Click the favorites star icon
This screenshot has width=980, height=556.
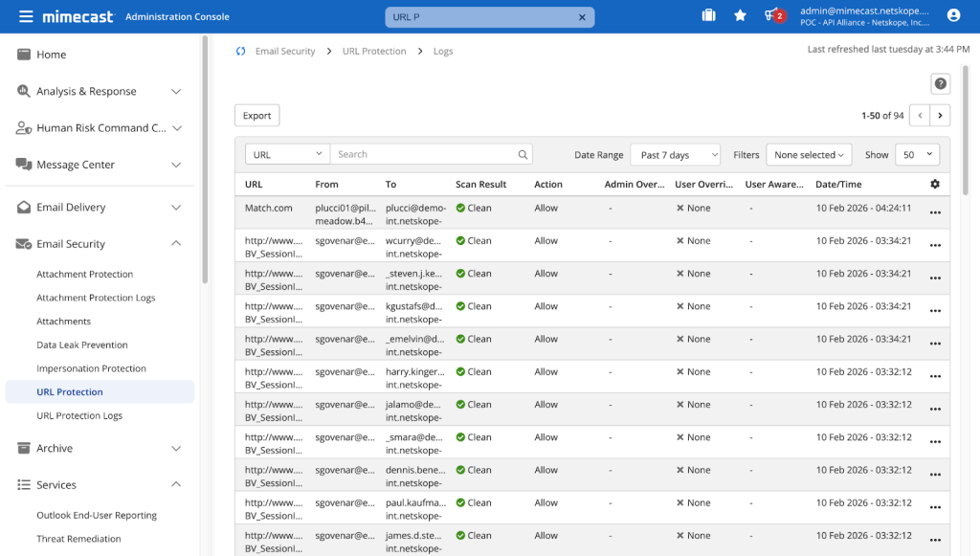(x=740, y=15)
